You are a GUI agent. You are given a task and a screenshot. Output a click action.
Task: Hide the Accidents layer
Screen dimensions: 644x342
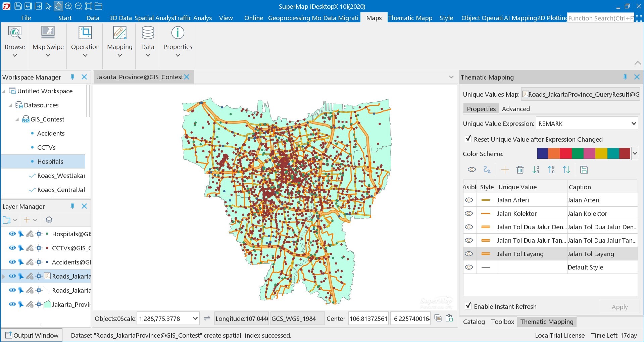point(12,262)
